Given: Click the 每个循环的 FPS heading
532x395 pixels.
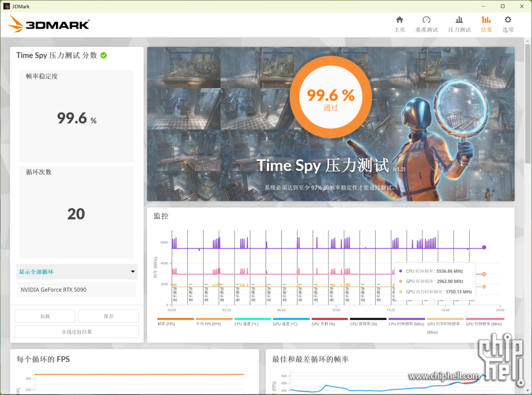Looking at the screenshot, I should tap(43, 359).
